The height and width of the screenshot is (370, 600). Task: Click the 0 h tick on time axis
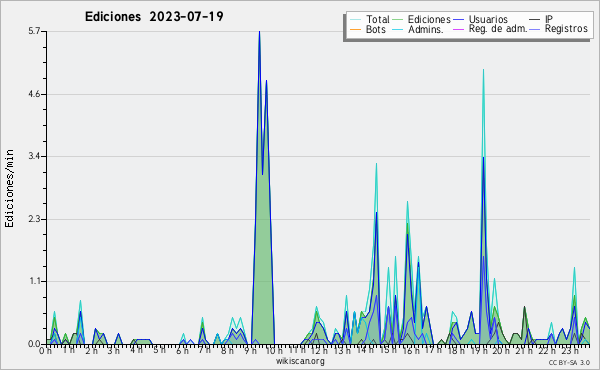click(x=46, y=350)
